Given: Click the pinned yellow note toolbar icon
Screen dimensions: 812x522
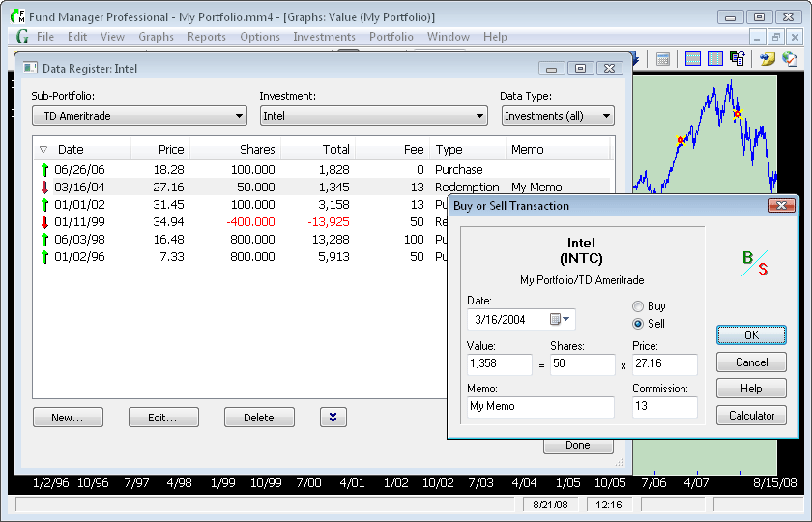Looking at the screenshot, I should [x=767, y=59].
